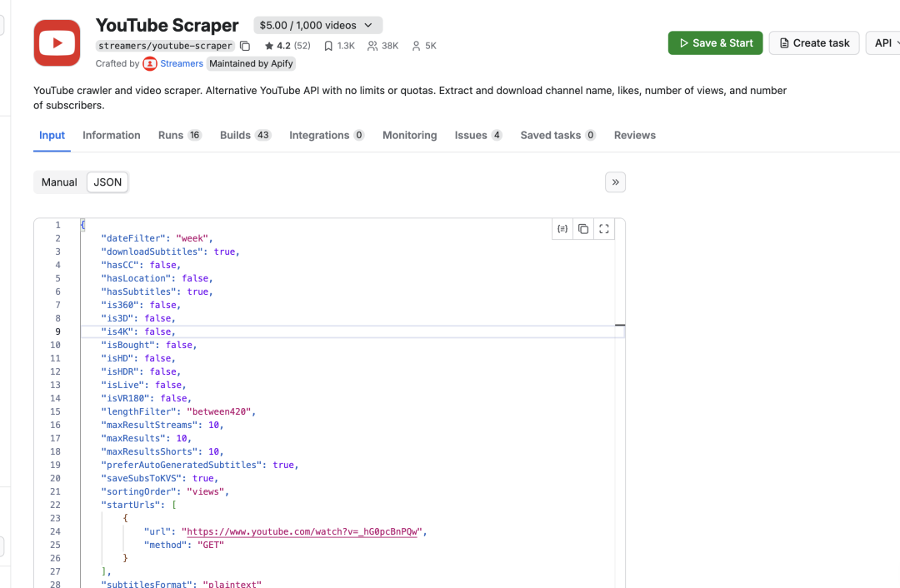Click the users icon showing 38K

coord(372,46)
